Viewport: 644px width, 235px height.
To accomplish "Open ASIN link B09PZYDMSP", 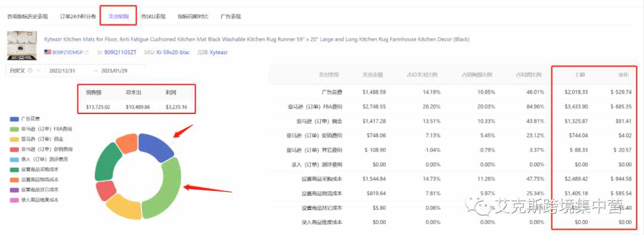I will click(67, 52).
